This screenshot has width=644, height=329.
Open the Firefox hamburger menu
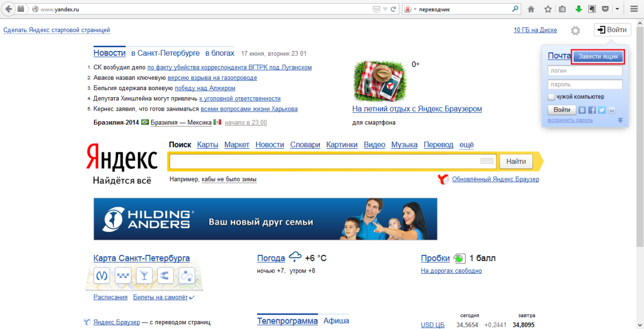click(633, 9)
